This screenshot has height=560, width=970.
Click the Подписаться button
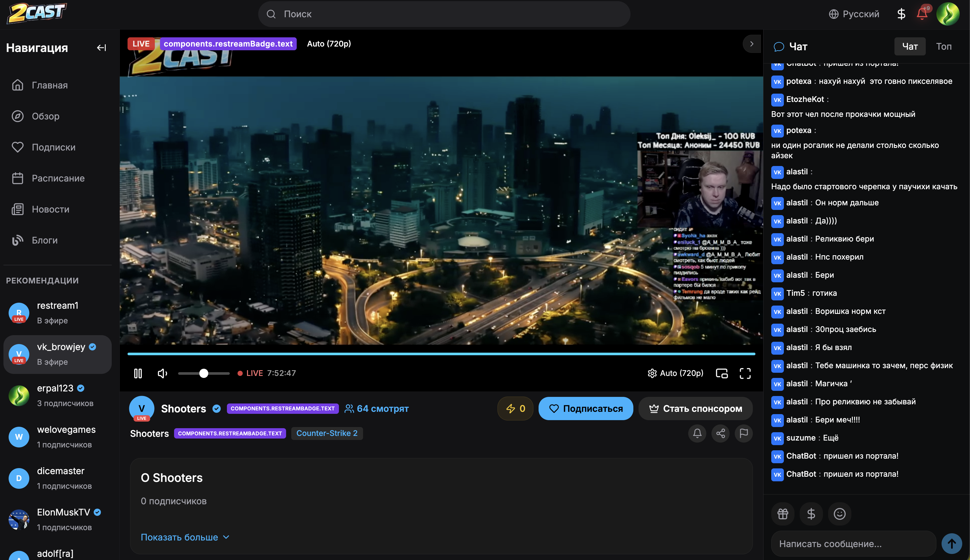click(x=586, y=408)
